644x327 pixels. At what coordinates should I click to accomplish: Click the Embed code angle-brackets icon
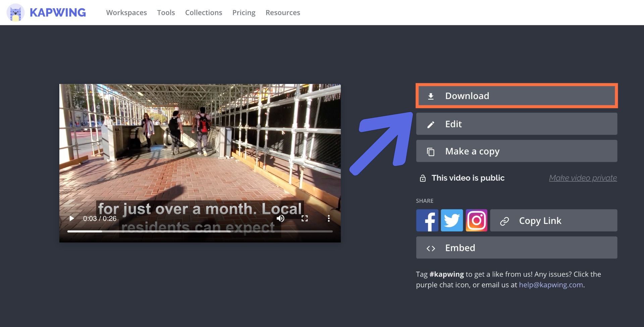(x=431, y=247)
